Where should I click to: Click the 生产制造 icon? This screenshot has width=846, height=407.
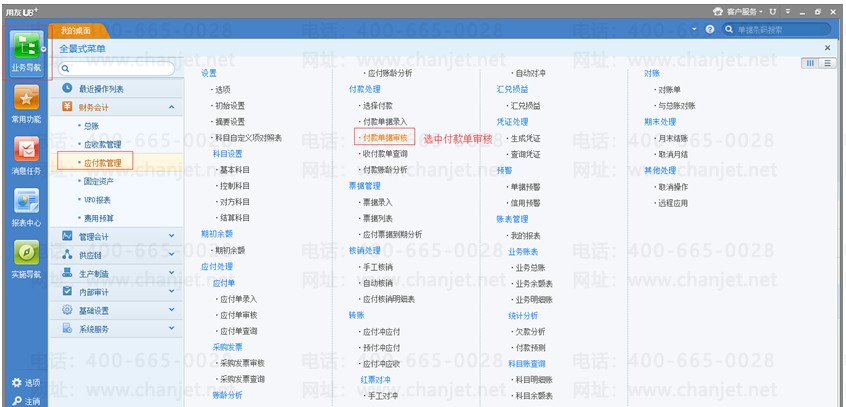(x=67, y=273)
